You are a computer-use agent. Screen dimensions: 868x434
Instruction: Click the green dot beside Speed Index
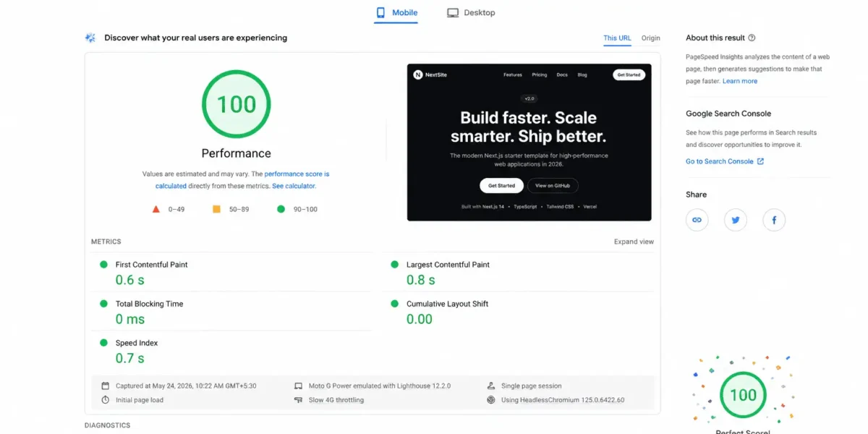(x=103, y=343)
